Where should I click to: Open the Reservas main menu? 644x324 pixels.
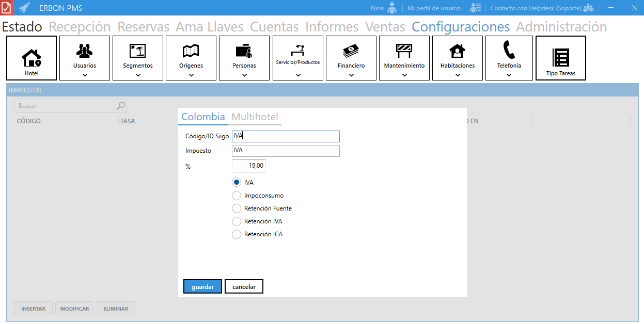tap(144, 27)
